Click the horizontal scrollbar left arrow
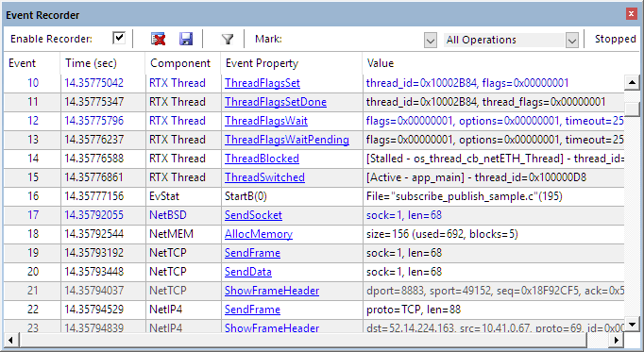The image size is (644, 352). (10, 340)
